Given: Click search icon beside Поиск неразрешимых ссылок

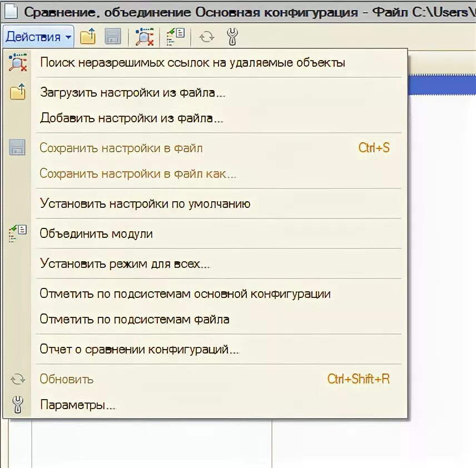Looking at the screenshot, I should click(18, 62).
